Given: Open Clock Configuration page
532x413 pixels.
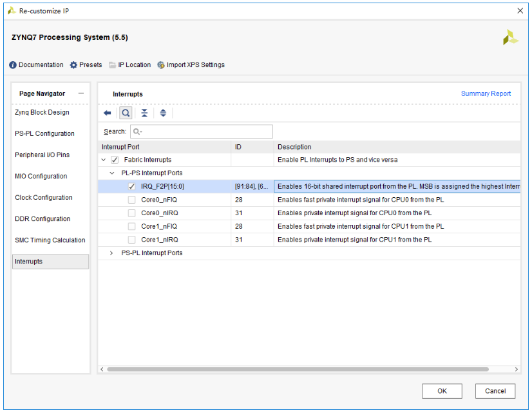Looking at the screenshot, I should 43,198.
